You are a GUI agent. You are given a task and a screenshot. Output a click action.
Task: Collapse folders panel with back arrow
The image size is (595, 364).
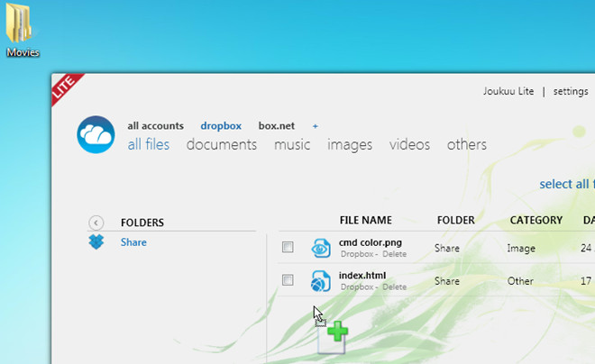pyautogui.click(x=96, y=223)
